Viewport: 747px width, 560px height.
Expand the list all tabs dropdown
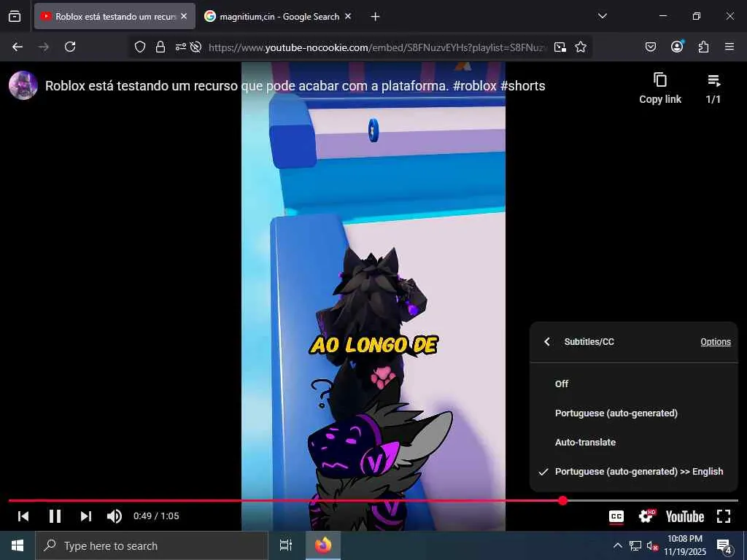click(602, 16)
